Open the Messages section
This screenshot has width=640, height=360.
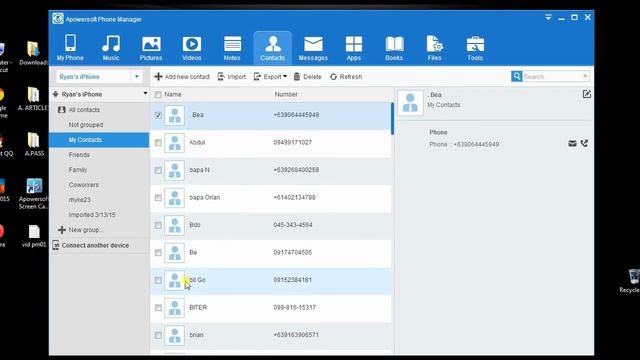313,48
